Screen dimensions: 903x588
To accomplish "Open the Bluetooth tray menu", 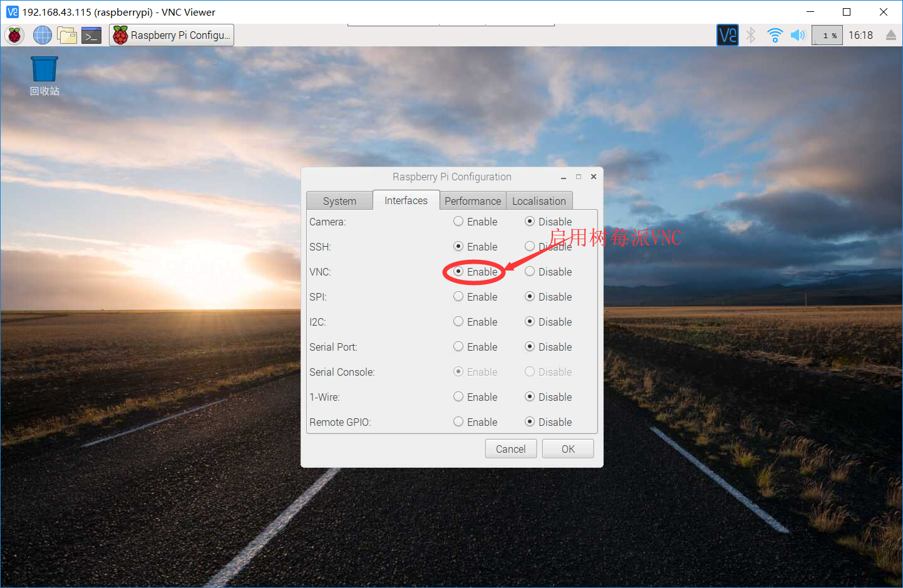I will click(x=751, y=35).
